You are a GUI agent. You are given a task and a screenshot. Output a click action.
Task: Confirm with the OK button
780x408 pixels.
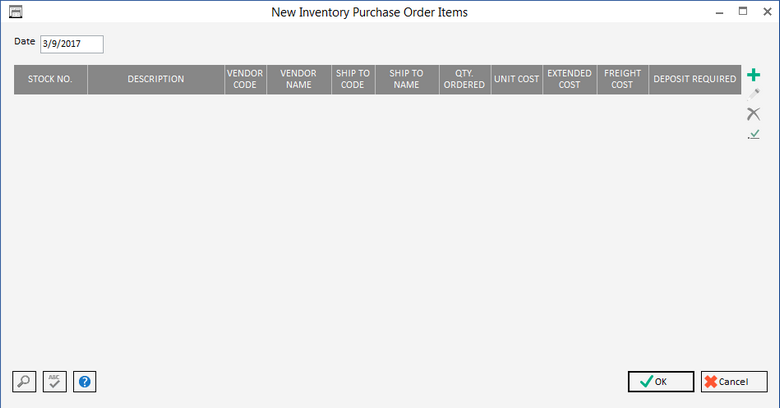661,382
